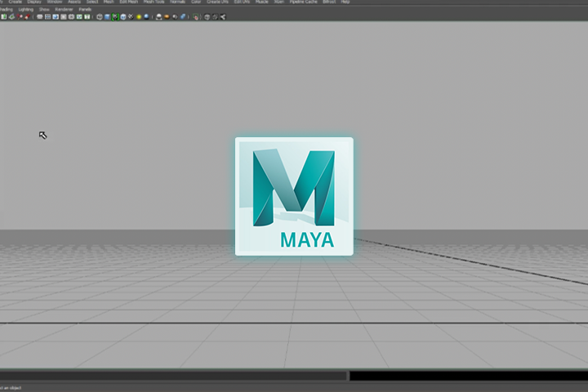The image size is (588, 392).
Task: Open the viewport Show panel menu
Action: click(x=44, y=9)
